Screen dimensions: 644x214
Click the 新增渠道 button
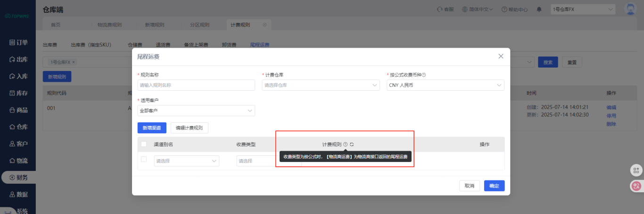tap(152, 128)
